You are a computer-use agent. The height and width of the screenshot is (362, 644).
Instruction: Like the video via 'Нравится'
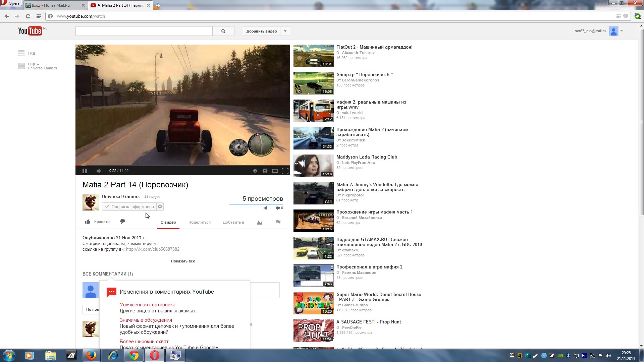click(x=98, y=222)
